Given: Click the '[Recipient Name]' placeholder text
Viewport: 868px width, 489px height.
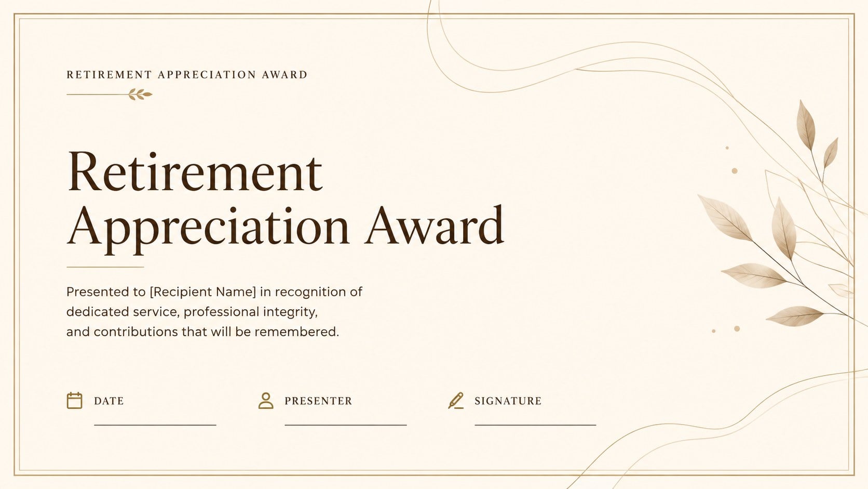Looking at the screenshot, I should click(203, 292).
